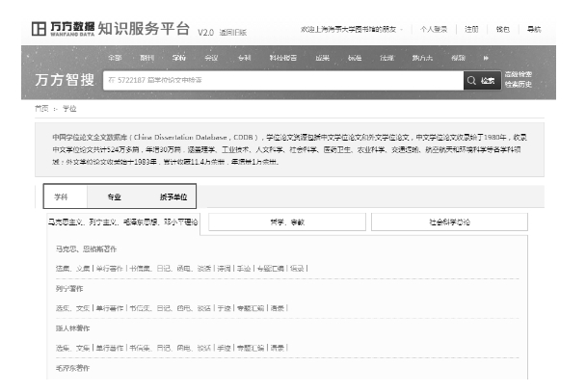Click 学位 in the breadcrumb
The width and height of the screenshot is (586, 392).
coord(69,109)
